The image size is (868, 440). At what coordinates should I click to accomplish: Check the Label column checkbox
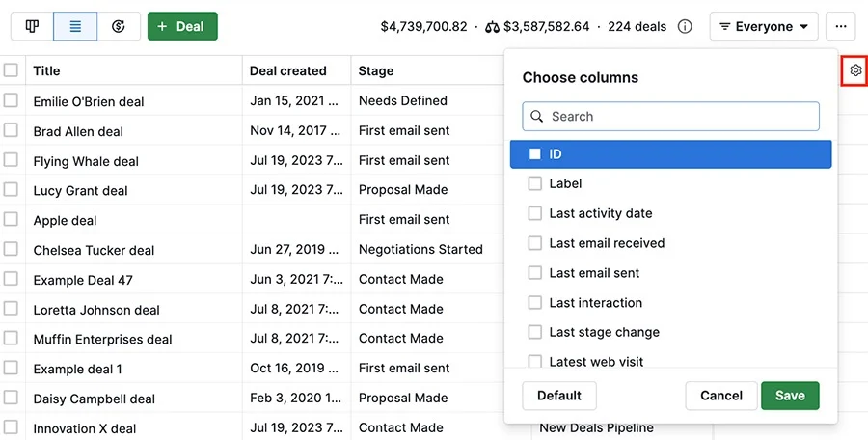tap(534, 183)
